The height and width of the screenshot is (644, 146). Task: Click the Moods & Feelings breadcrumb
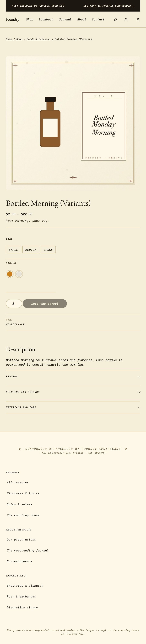click(x=38, y=39)
